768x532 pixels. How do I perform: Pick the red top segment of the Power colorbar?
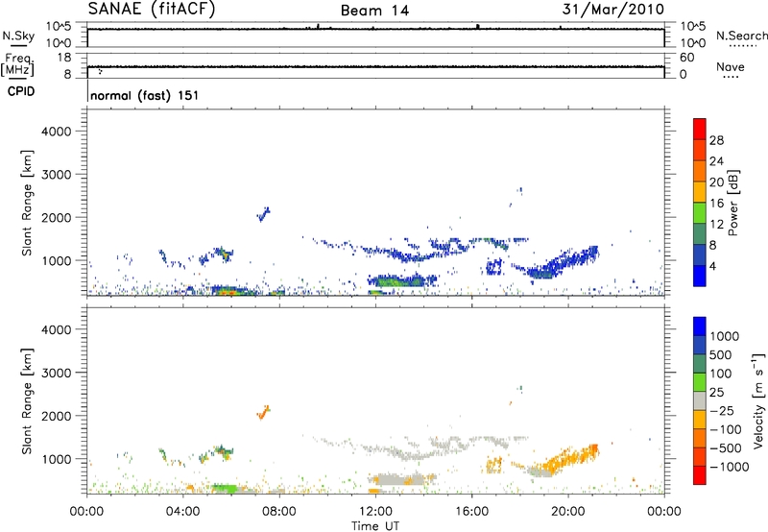click(x=700, y=129)
